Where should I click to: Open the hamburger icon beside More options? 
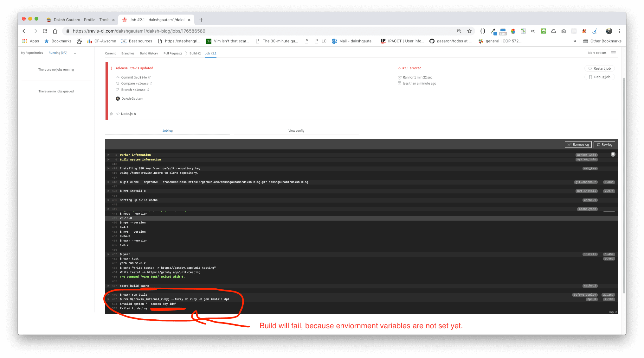613,53
